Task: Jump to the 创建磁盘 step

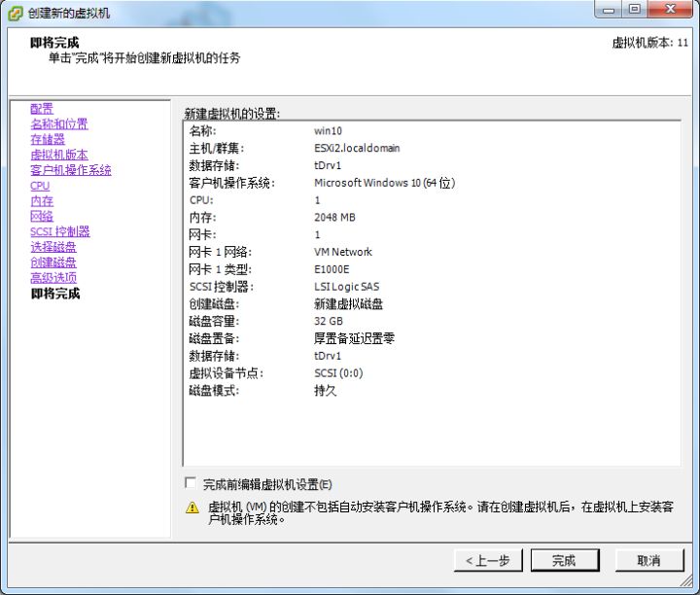Action: [x=53, y=262]
